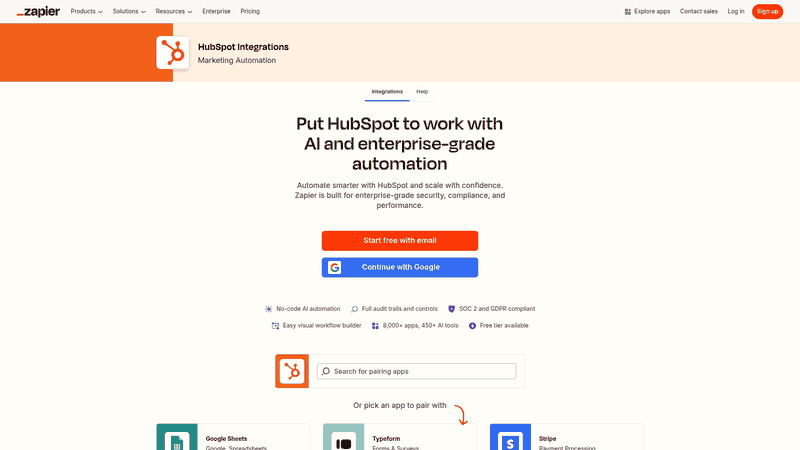Click the 'No-code AI automation' text

click(308, 309)
